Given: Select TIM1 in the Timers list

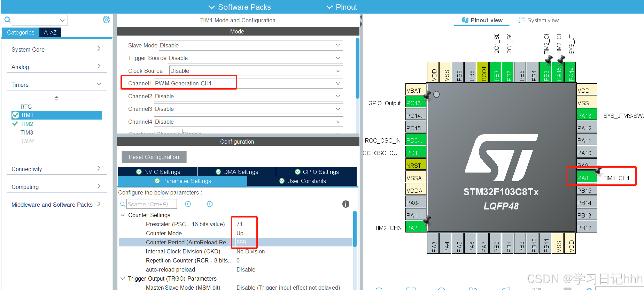Looking at the screenshot, I should pyautogui.click(x=57, y=115).
